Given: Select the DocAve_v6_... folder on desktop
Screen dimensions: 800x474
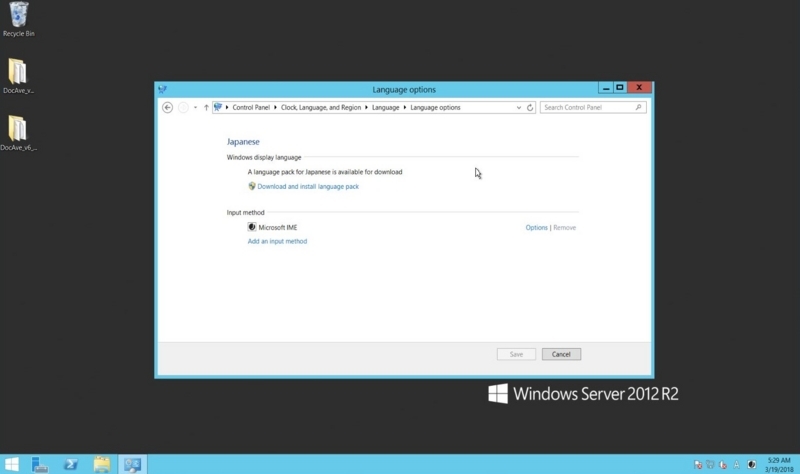Looking at the screenshot, I should pyautogui.click(x=18, y=133).
